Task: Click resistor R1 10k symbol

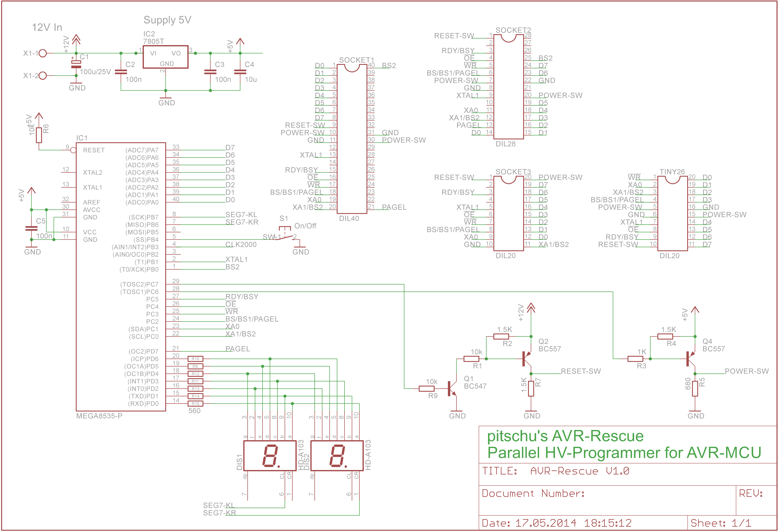Action: coord(471,359)
